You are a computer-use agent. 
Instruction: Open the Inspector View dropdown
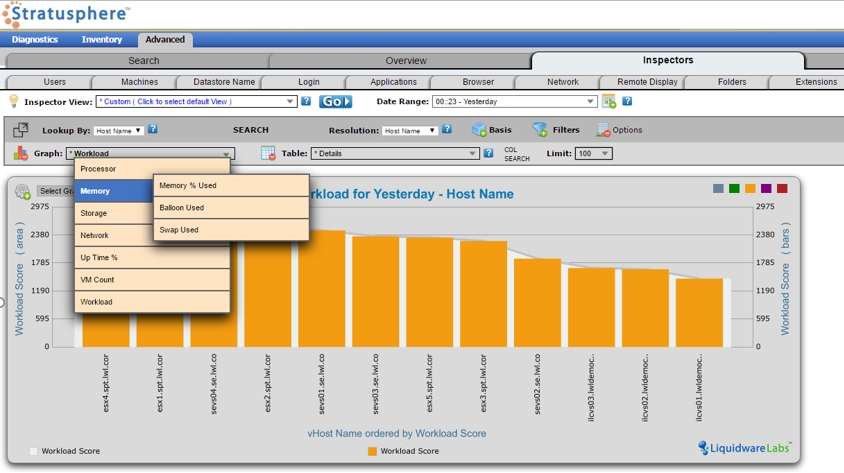[x=196, y=101]
